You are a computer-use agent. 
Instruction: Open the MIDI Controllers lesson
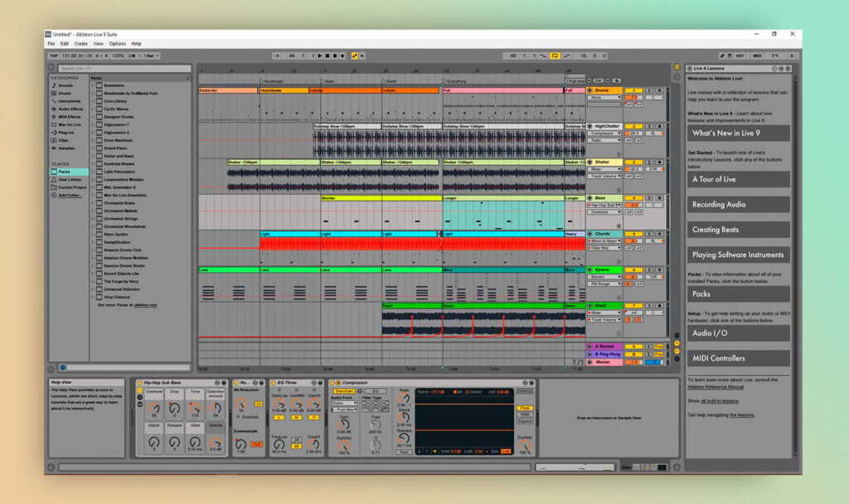point(739,358)
